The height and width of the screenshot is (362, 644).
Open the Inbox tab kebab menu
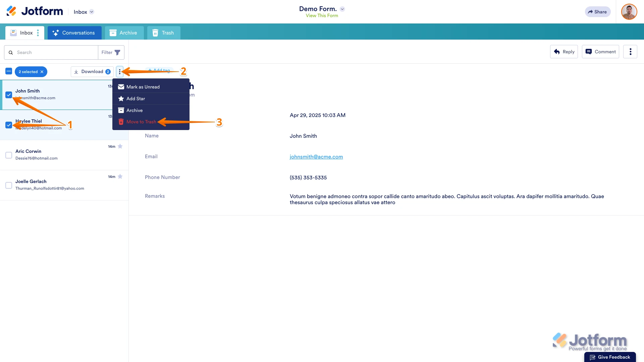point(38,33)
